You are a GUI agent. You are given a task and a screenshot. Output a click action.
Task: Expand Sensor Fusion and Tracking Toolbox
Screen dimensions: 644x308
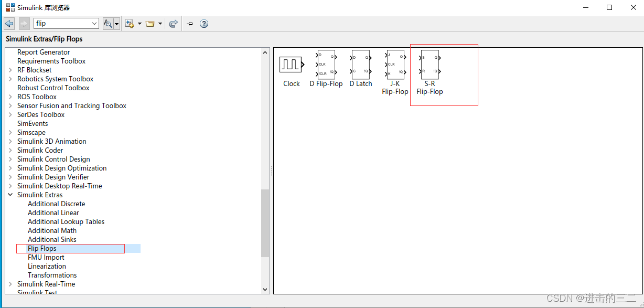[x=10, y=105]
